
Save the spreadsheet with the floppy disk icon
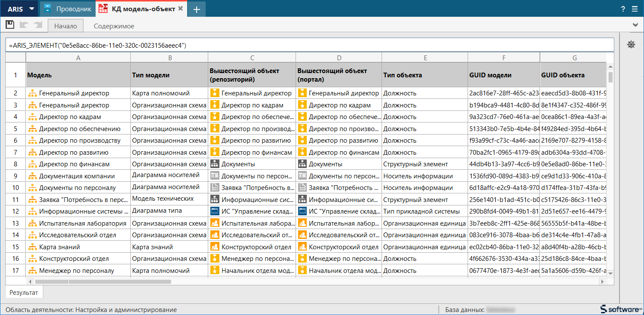[10, 25]
